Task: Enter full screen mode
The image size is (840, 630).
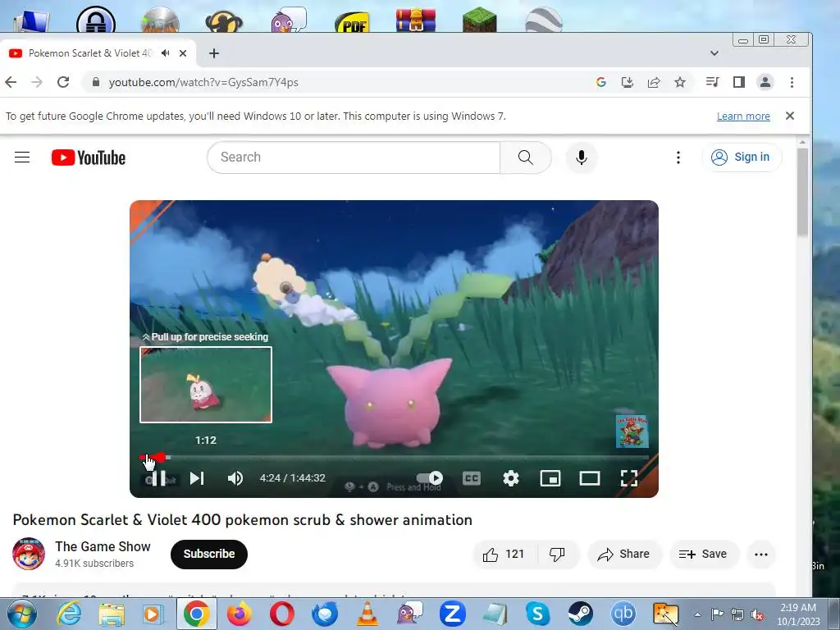Action: pyautogui.click(x=629, y=478)
